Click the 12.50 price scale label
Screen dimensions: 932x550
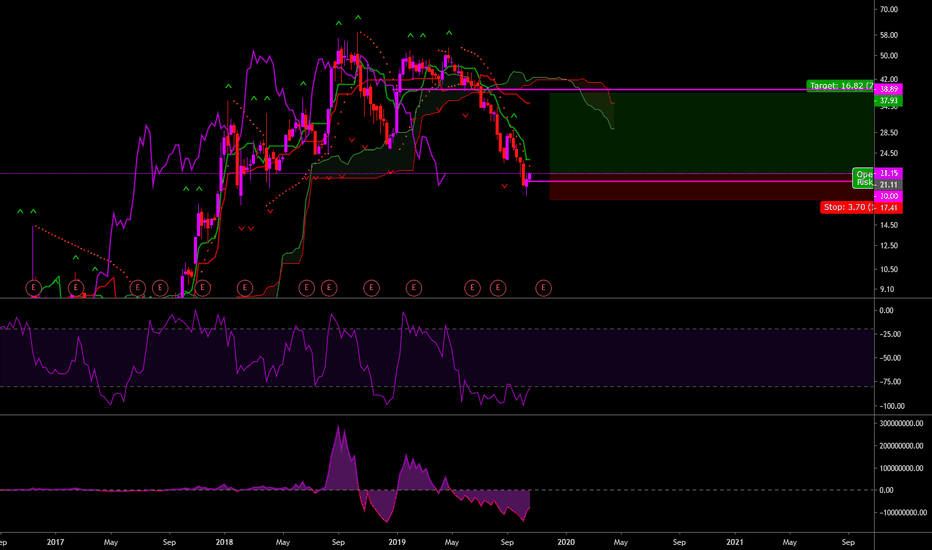pos(889,246)
